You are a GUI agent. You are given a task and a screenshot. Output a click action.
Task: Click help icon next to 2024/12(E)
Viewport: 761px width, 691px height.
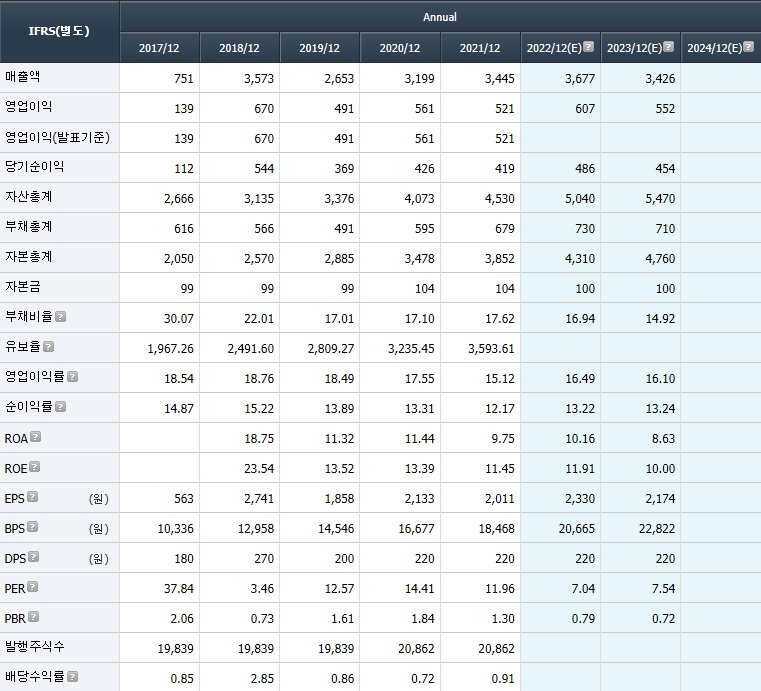tap(748, 47)
